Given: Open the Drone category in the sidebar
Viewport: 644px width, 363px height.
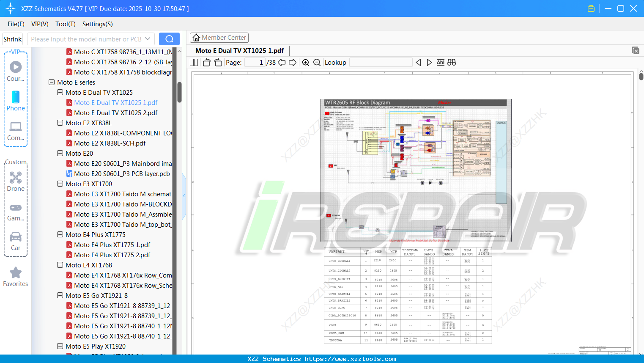Looking at the screenshot, I should (16, 181).
